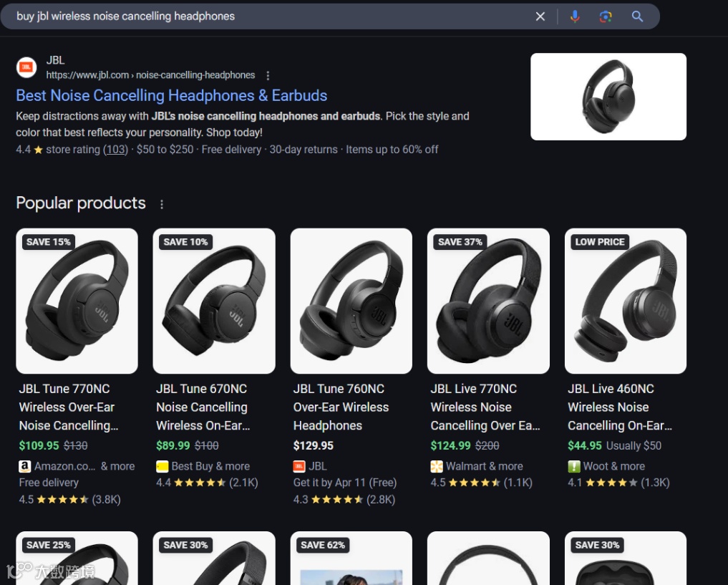The image size is (728, 585).
Task: Open JBL Tune 770NC Wireless Over-Ear title
Action: [x=69, y=407]
